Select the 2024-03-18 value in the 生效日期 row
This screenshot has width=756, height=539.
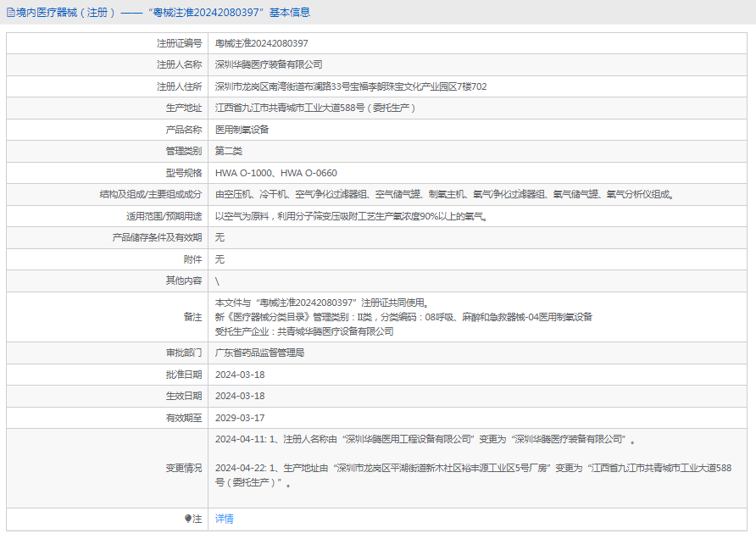pyautogui.click(x=240, y=396)
